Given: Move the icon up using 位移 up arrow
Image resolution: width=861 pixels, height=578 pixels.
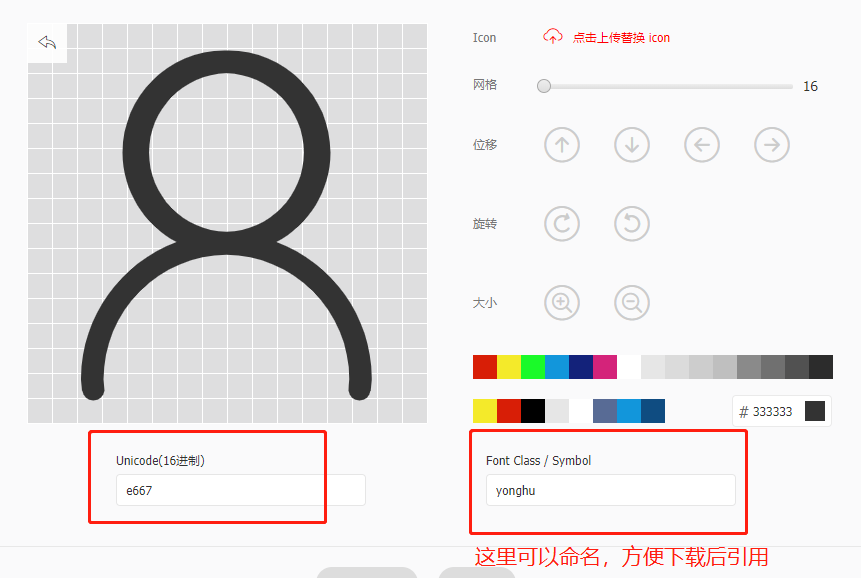Looking at the screenshot, I should click(561, 144).
